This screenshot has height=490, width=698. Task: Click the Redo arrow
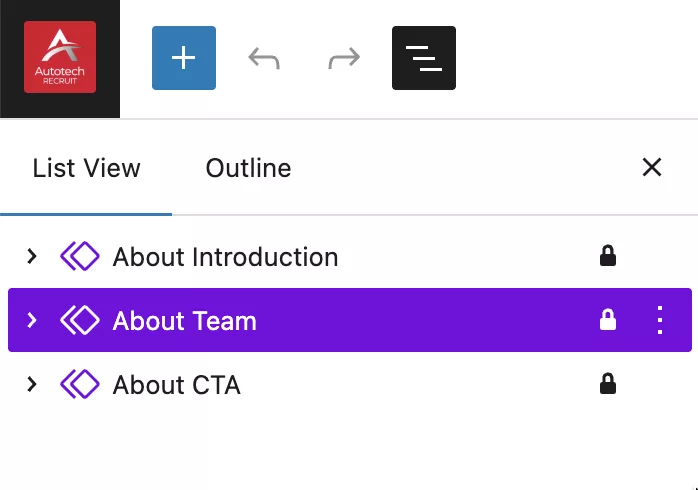[344, 58]
